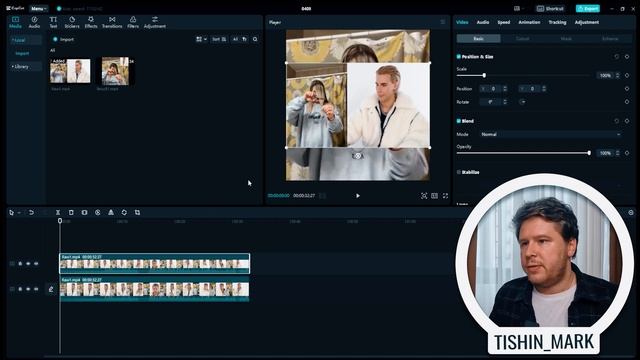Screen dimensions: 640x360
Task: Click the Shortcut button
Action: click(550, 9)
